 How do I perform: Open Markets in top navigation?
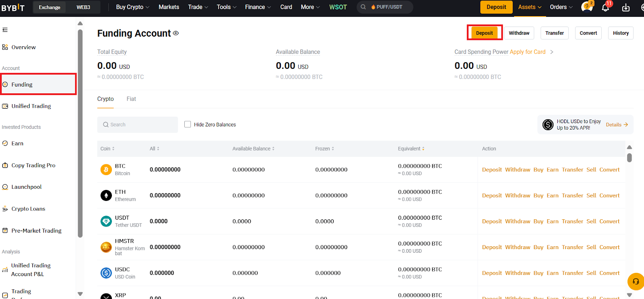pos(169,7)
